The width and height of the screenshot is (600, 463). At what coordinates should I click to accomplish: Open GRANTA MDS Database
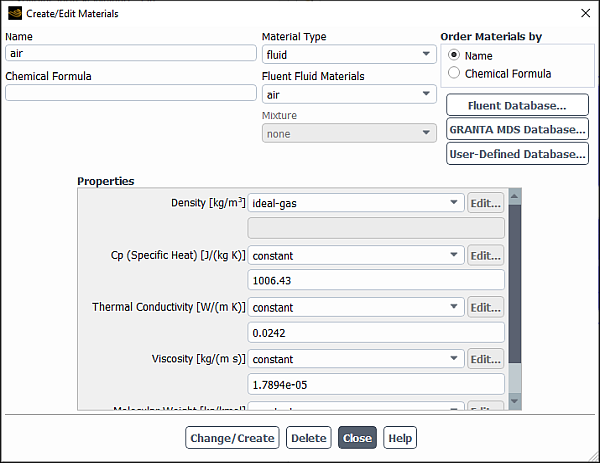click(517, 130)
